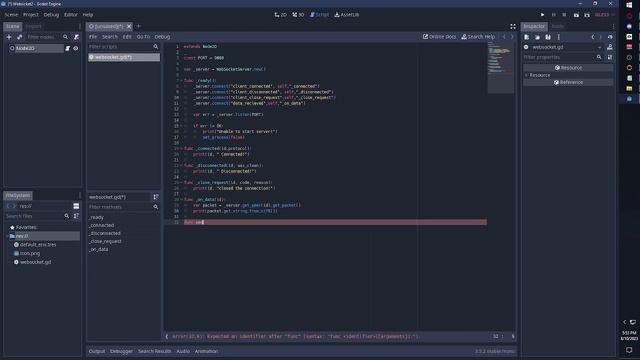The width and height of the screenshot is (640, 360).
Task: Open Inspector object history list
Action: (x=610, y=37)
